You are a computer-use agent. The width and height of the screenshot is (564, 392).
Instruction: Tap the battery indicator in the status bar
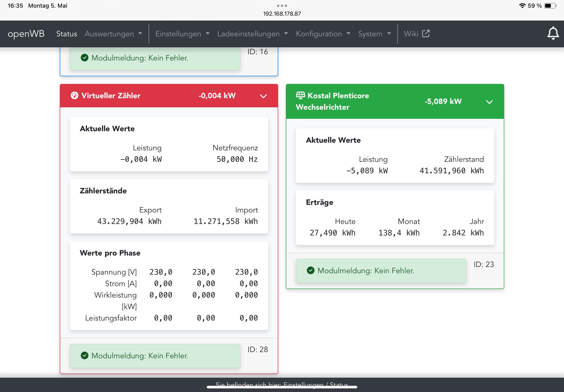click(550, 6)
